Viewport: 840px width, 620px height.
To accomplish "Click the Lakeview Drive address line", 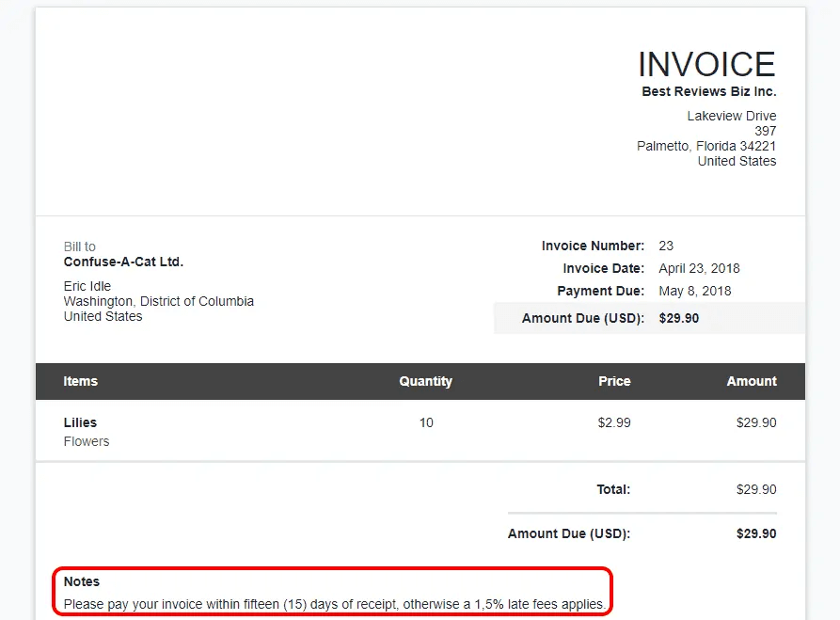I will coord(731,116).
